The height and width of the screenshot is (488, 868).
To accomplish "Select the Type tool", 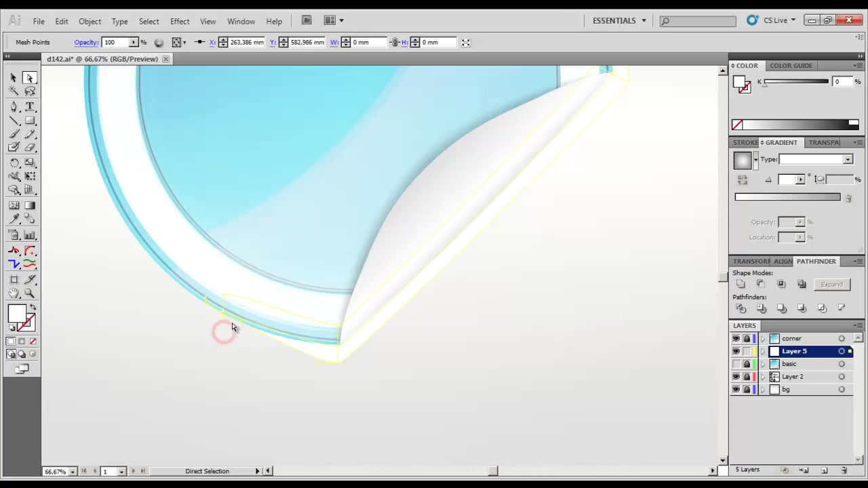I will point(30,106).
